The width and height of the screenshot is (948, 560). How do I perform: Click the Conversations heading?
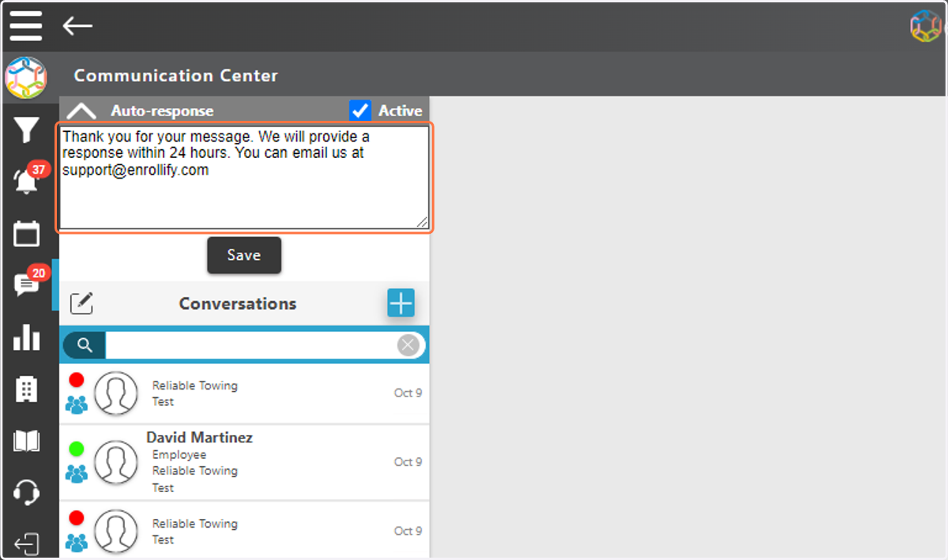[238, 303]
